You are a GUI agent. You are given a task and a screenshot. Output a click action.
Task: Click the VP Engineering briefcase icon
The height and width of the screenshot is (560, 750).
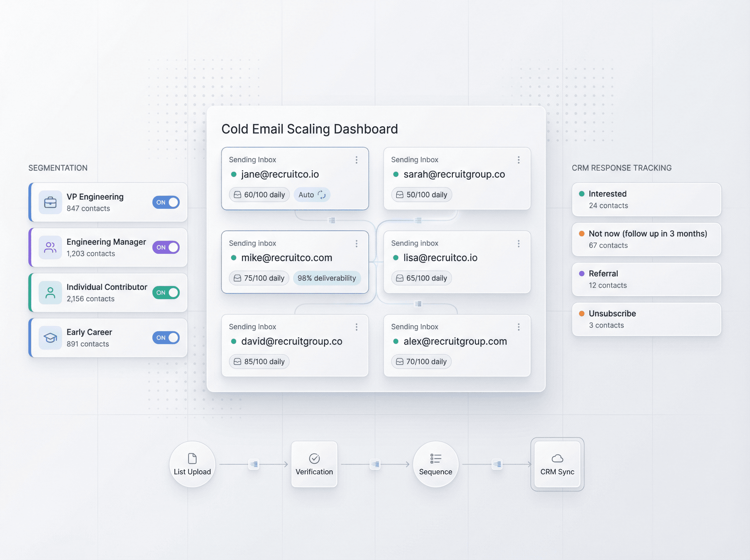click(50, 202)
